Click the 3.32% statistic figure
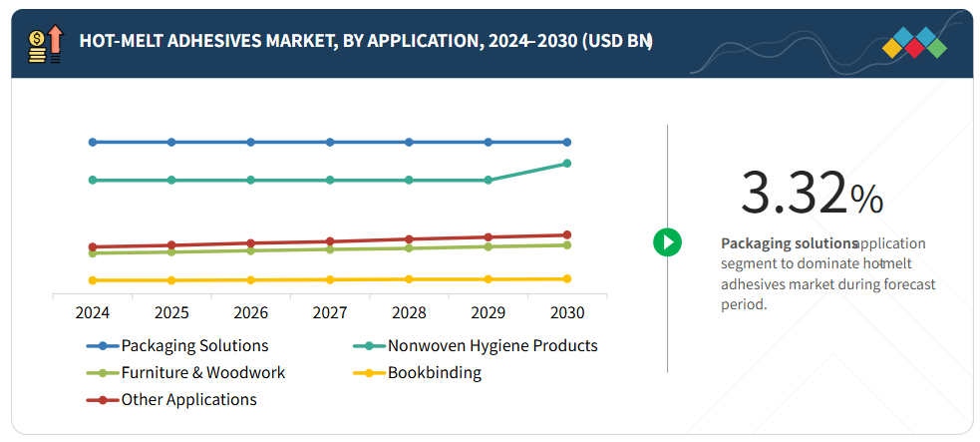The height and width of the screenshot is (442, 980). (811, 193)
